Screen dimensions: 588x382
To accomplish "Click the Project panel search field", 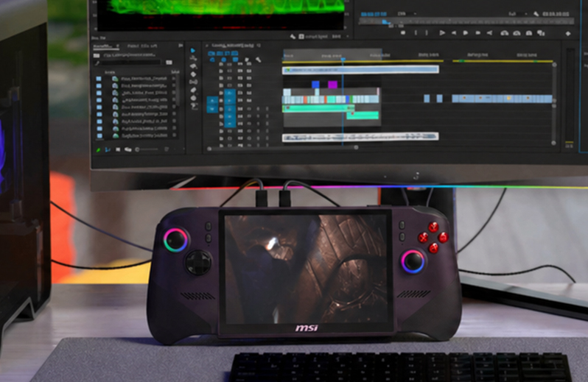I will coord(132,63).
